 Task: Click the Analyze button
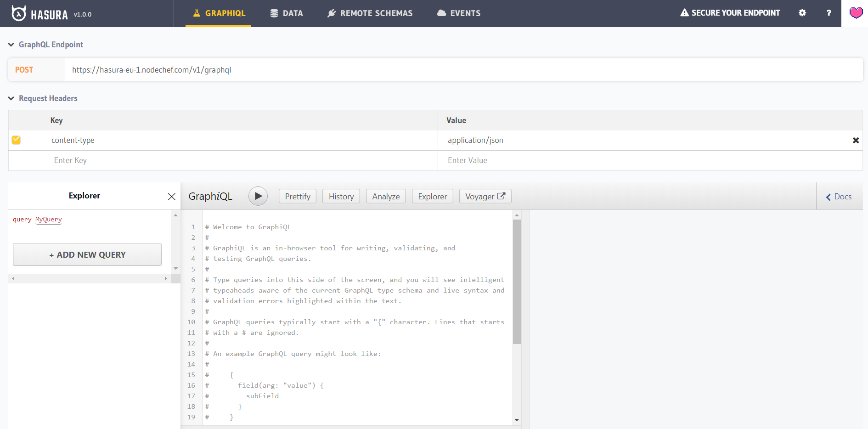point(386,196)
